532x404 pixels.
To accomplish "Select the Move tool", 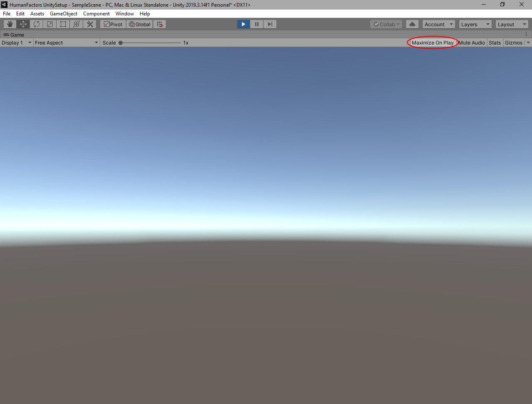I will coord(23,24).
